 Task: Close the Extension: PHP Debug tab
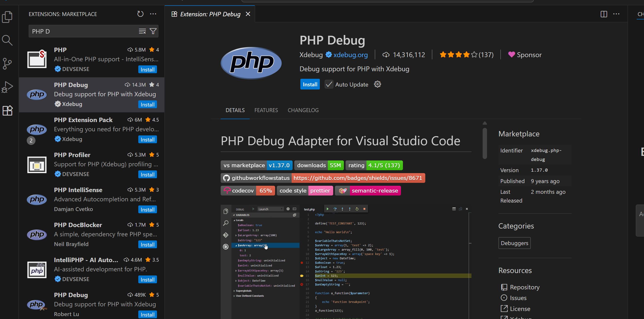[248, 14]
